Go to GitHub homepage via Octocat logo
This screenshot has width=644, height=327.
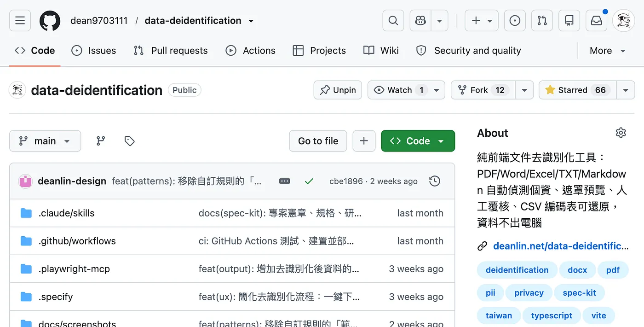pos(50,21)
